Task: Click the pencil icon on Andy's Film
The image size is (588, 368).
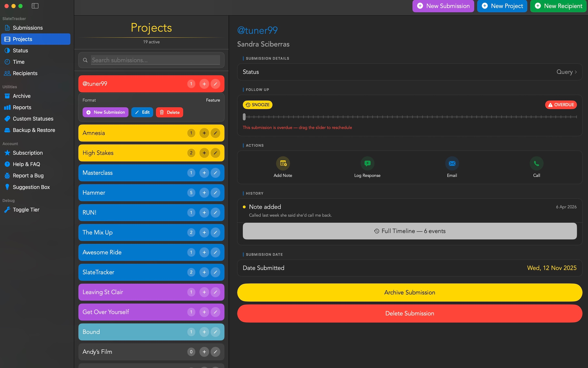Action: (x=215, y=352)
